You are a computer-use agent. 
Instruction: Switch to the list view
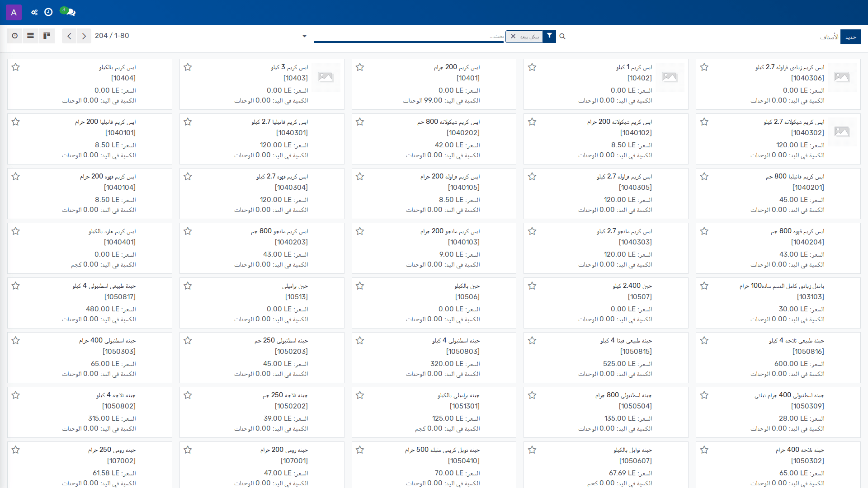point(31,36)
